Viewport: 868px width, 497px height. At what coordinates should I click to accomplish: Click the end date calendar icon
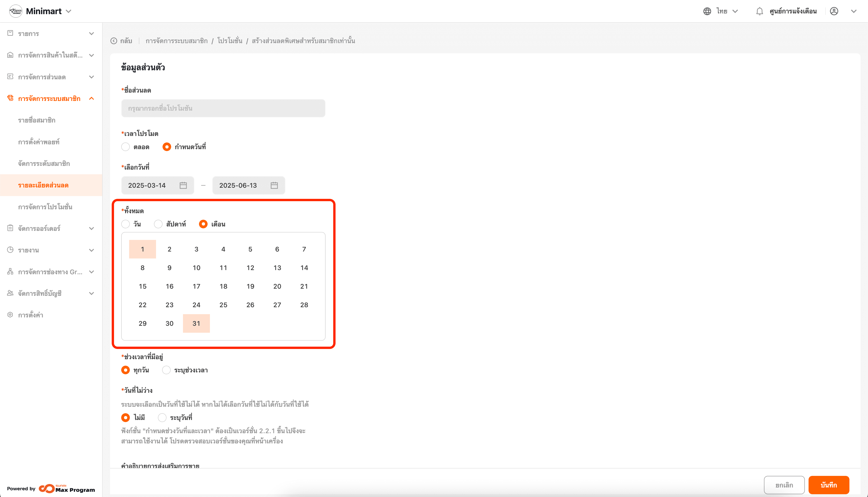coord(274,185)
